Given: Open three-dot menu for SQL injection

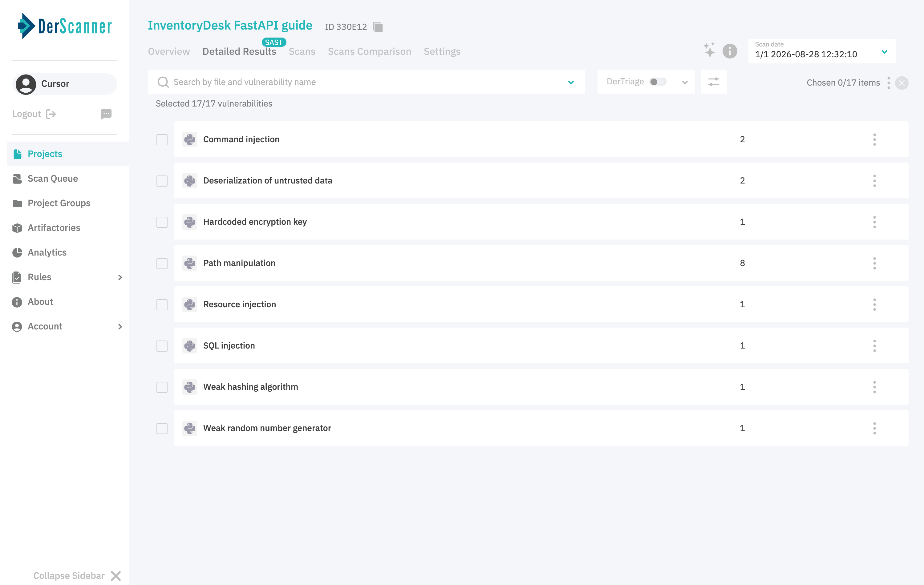Looking at the screenshot, I should [x=874, y=346].
